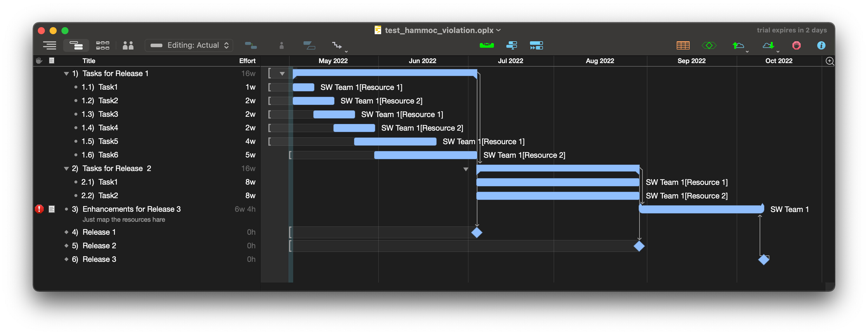The image size is (868, 335).
Task: Click the green Level Resources icon
Action: pos(486,45)
